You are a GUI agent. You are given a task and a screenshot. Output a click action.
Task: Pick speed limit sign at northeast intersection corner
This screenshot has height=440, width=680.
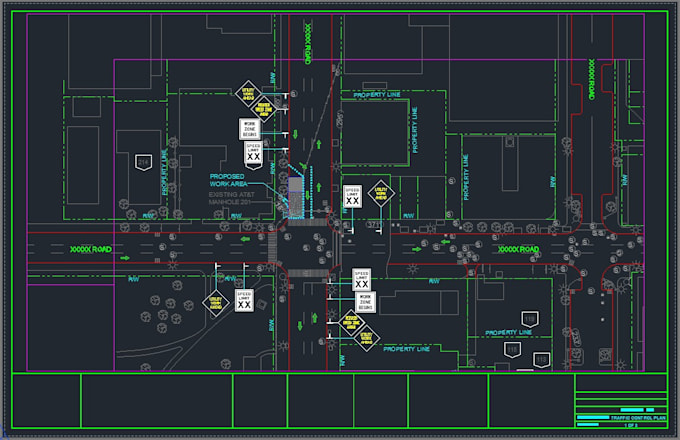coord(352,197)
